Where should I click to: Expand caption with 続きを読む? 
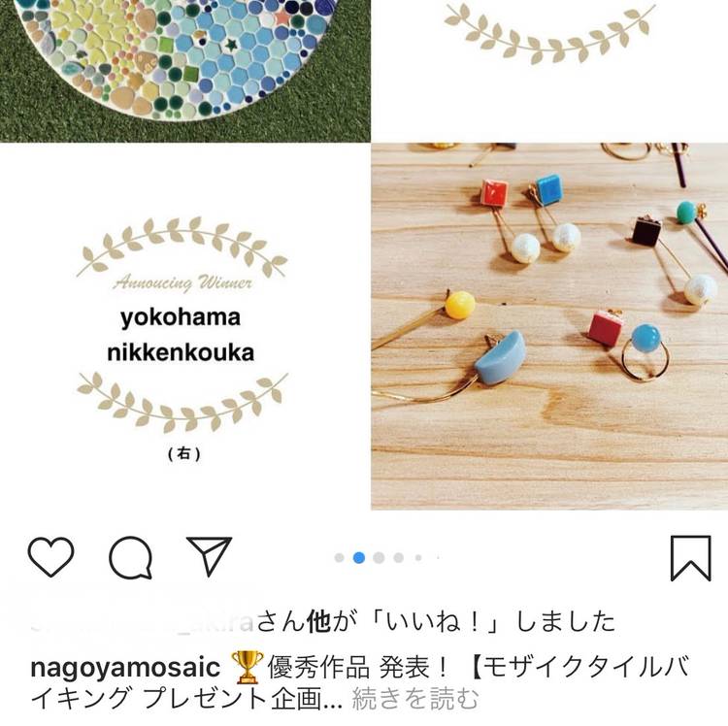point(414,699)
